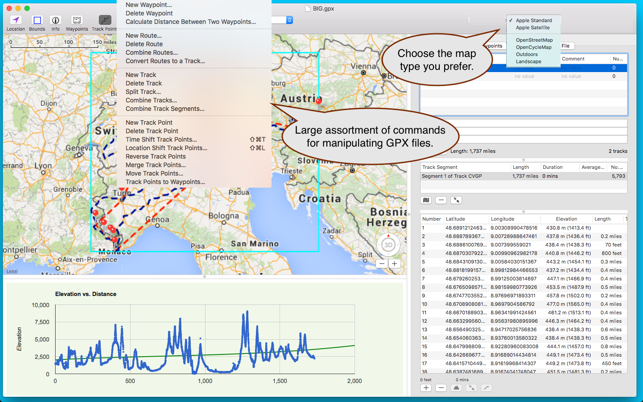643x402 pixels.
Task: Click the Elevation column header
Action: click(x=566, y=219)
